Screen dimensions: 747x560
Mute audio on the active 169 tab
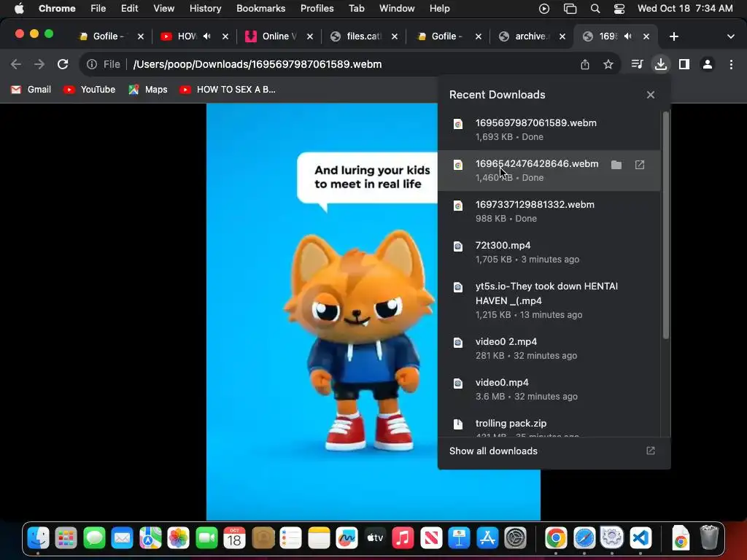(x=628, y=36)
